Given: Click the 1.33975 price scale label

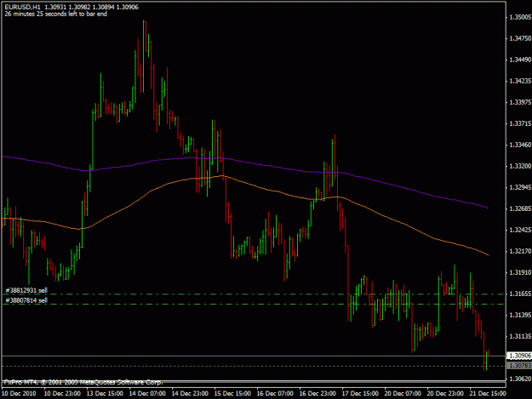Looking at the screenshot, I should [520, 102].
